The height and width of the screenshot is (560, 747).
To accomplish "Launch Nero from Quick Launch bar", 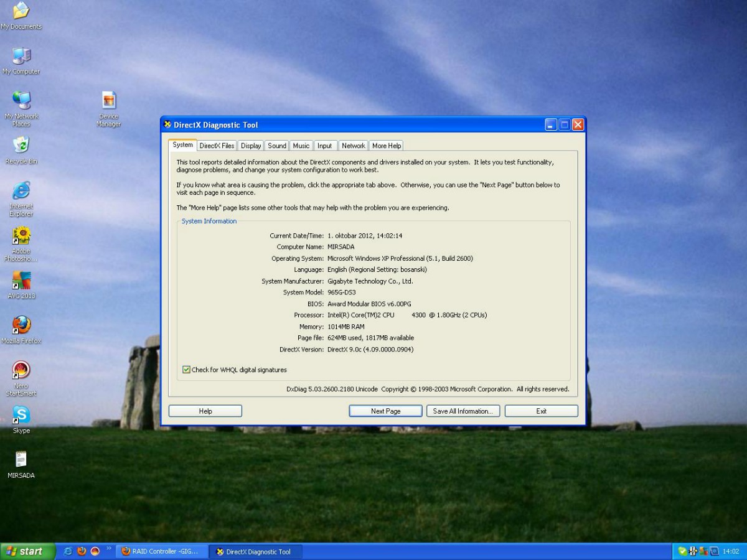I will click(x=95, y=551).
